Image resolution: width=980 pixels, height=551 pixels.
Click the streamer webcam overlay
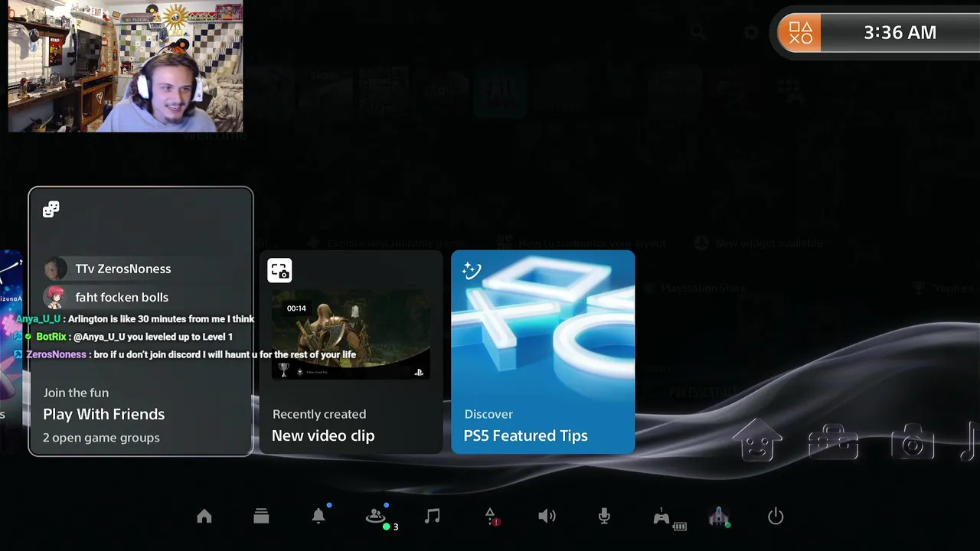click(x=126, y=67)
